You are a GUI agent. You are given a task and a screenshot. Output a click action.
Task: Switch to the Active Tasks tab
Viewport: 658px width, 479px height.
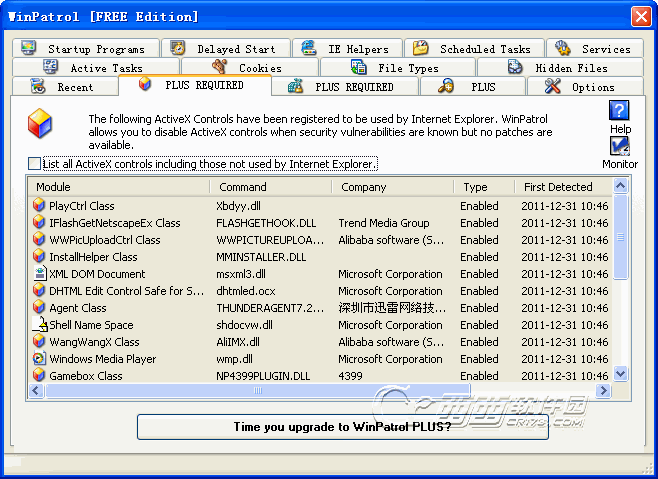point(96,67)
